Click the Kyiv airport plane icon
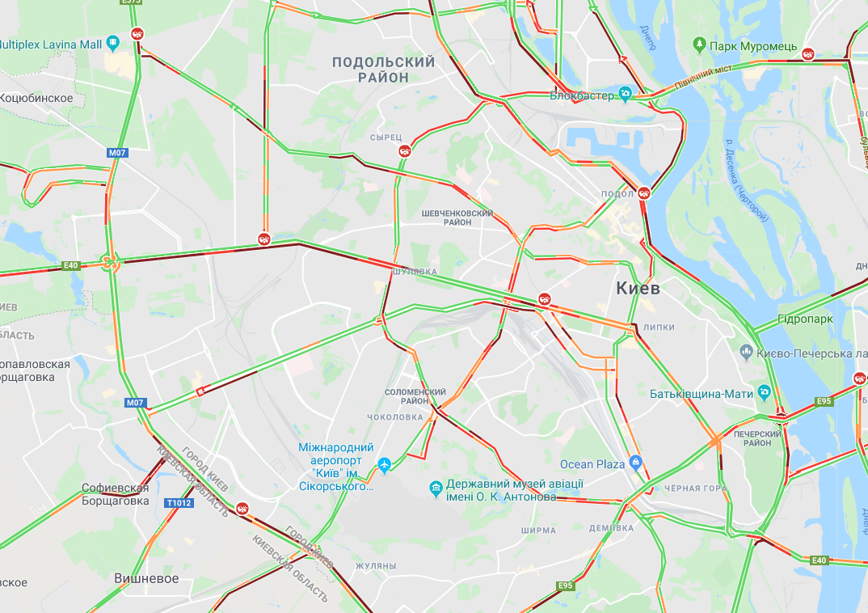This screenshot has width=868, height=613. (x=384, y=464)
